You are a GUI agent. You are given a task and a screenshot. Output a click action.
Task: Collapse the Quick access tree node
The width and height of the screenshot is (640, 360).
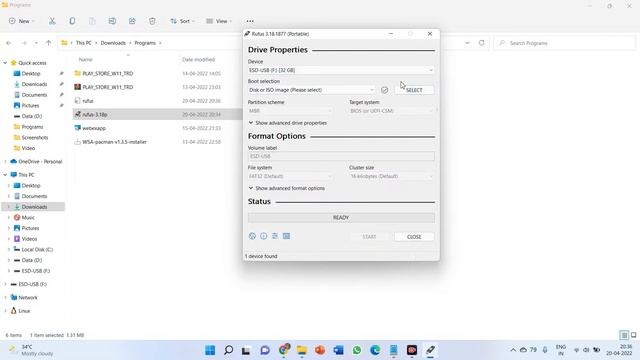pyautogui.click(x=5, y=63)
